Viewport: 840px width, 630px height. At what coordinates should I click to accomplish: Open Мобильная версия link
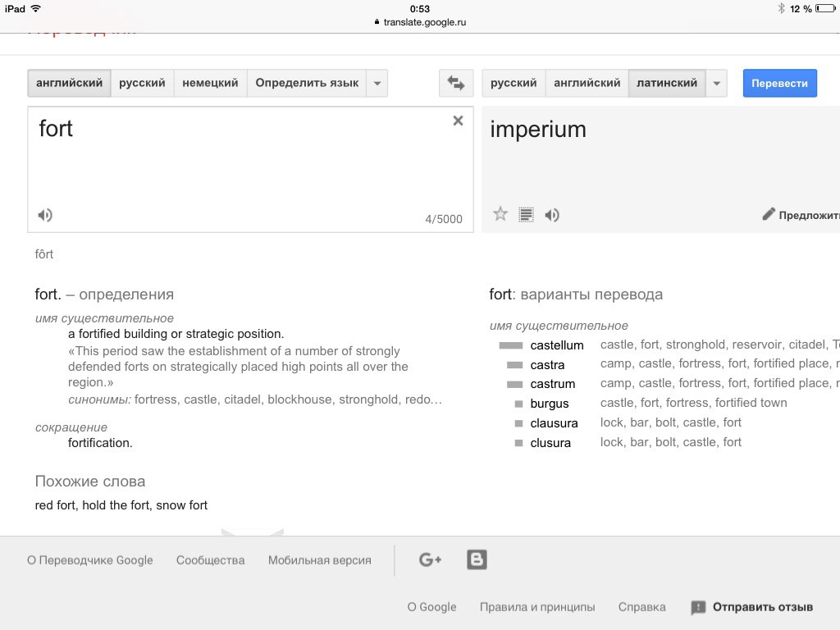click(319, 560)
